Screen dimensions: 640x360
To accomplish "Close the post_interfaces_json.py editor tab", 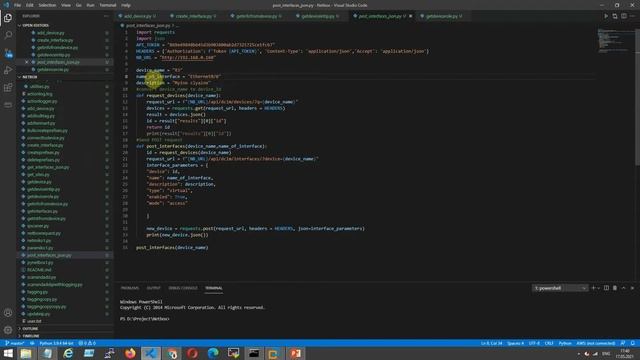I will tap(411, 16).
